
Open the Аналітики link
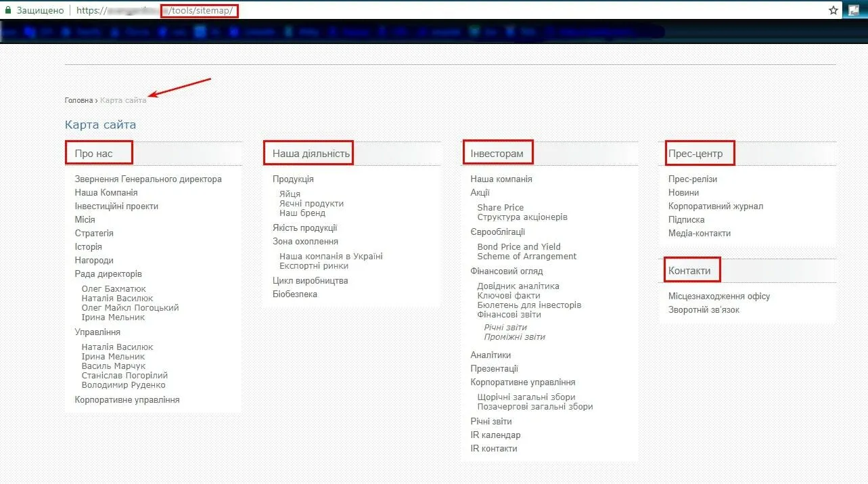pos(491,355)
